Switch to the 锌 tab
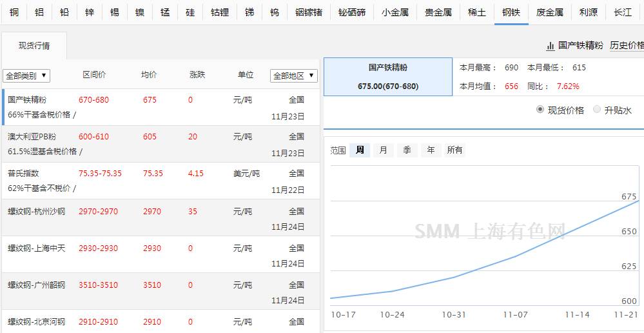 click(90, 12)
